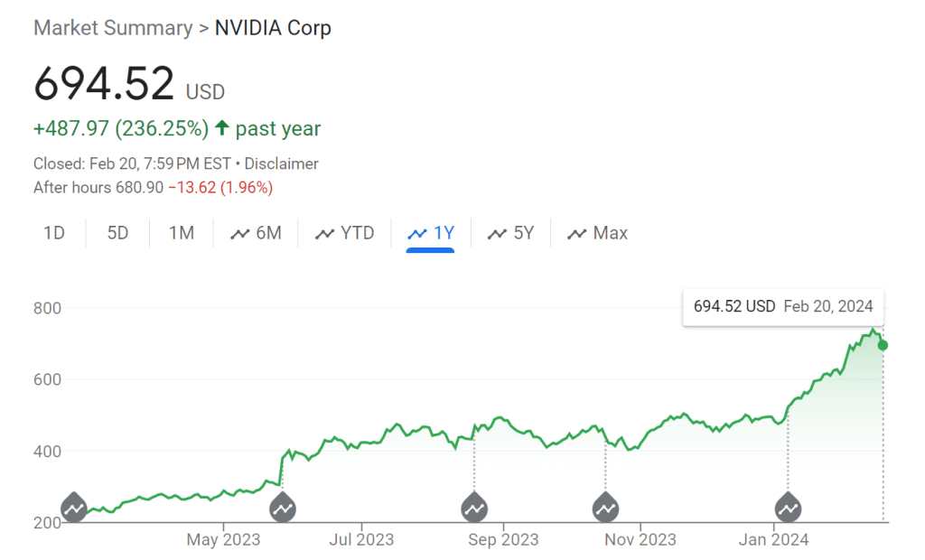Switch to the 6M range tab
Screen dimensions: 925x560
pyautogui.click(x=257, y=233)
